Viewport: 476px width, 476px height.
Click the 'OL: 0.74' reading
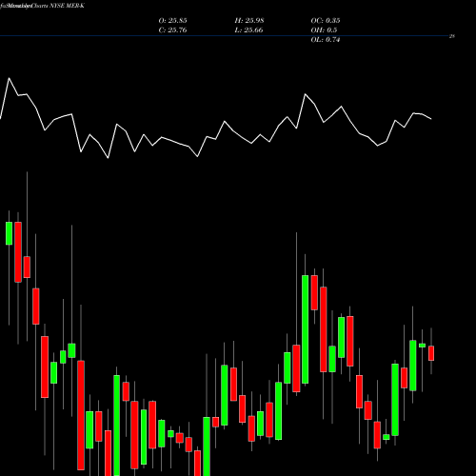[x=326, y=40]
